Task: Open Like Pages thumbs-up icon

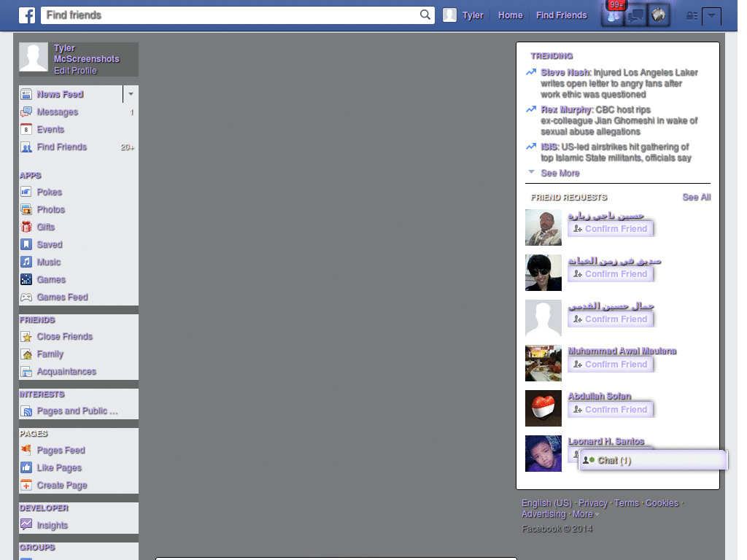Action: (x=27, y=467)
